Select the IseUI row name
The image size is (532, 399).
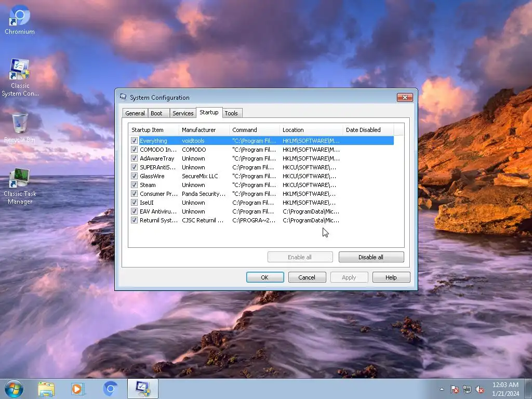[147, 202]
